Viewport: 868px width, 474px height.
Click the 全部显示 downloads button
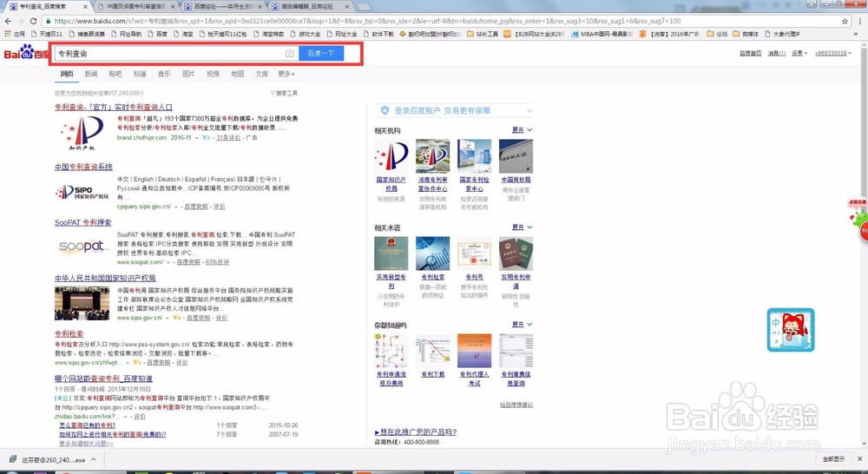[x=833, y=459]
